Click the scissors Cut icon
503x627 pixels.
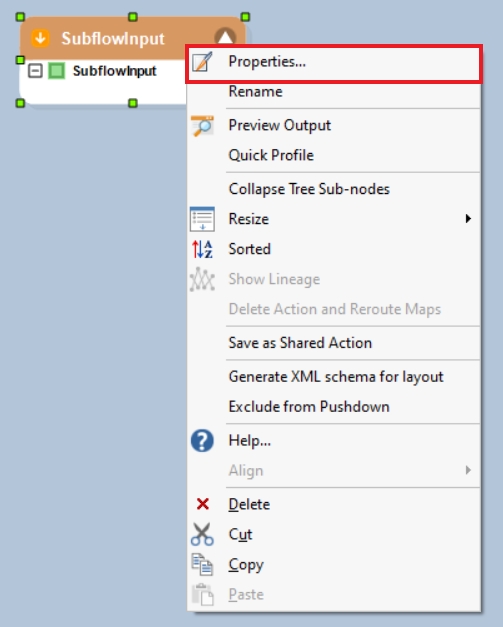tap(202, 534)
